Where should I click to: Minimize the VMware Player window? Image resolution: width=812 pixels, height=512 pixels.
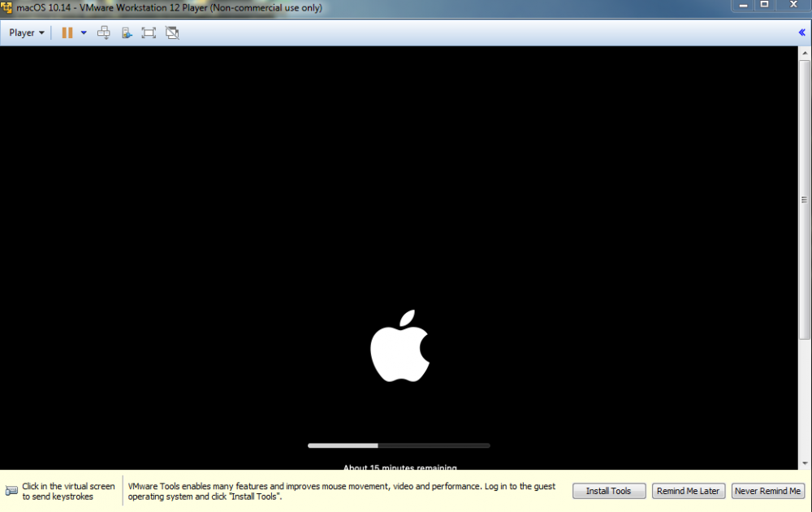pos(743,5)
